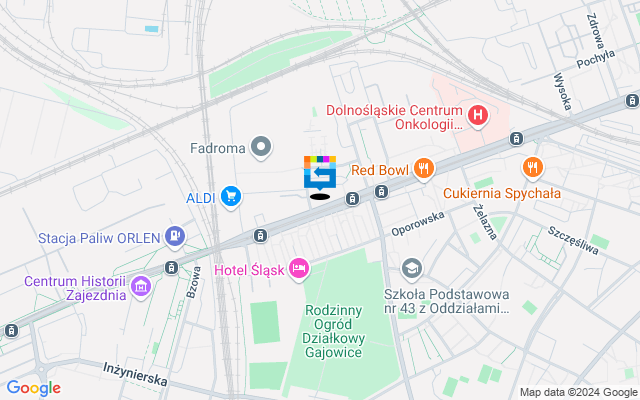Select the central blue arrow map marker

pos(320,173)
